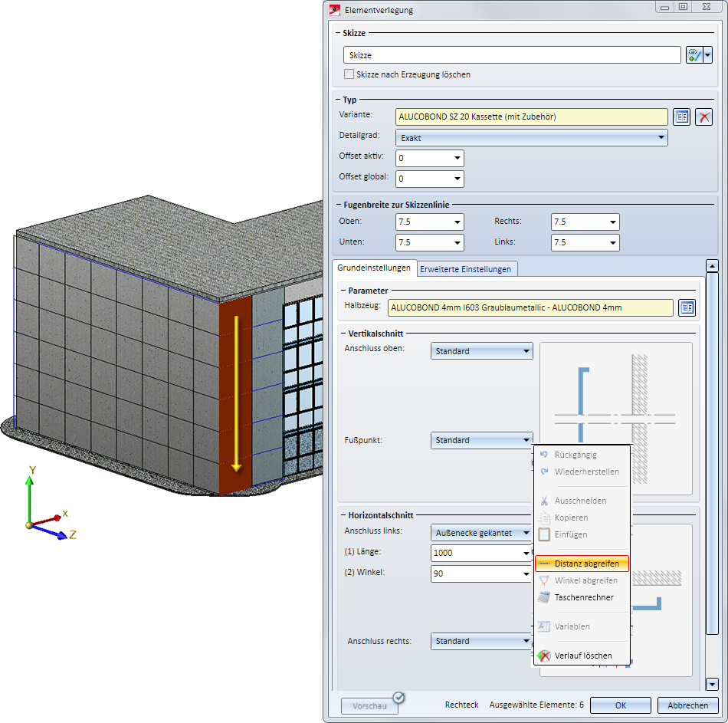This screenshot has width=728, height=723.
Task: Click the Wiederherstellen redo icon
Action: click(543, 472)
